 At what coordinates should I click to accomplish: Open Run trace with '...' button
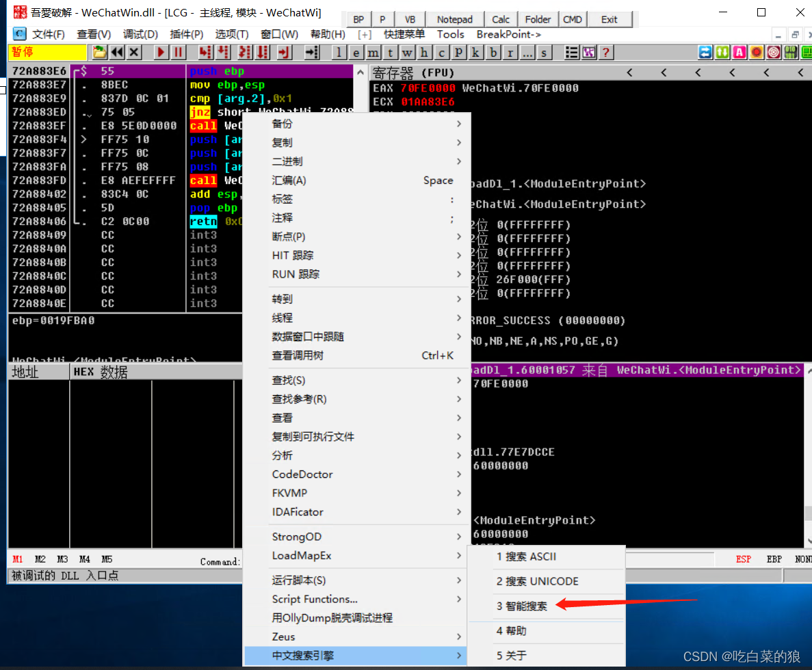point(527,52)
